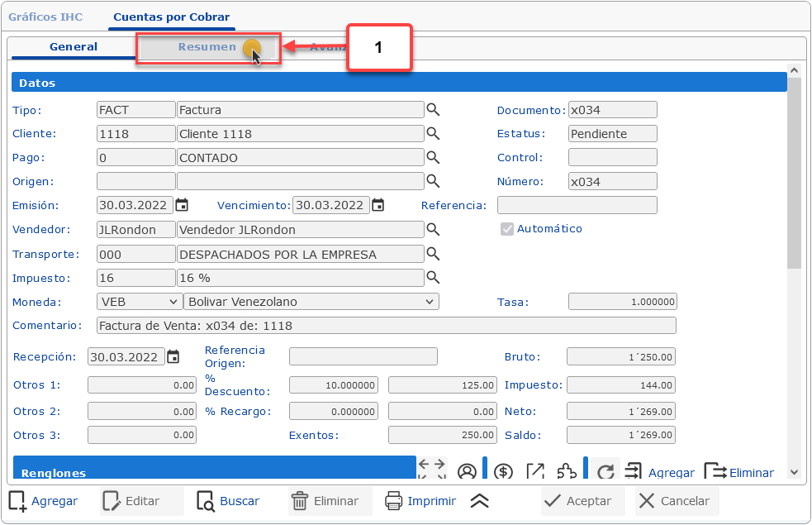Click the Buscar button in bottom toolbar
Image resolution: width=812 pixels, height=525 pixels.
pos(228,501)
